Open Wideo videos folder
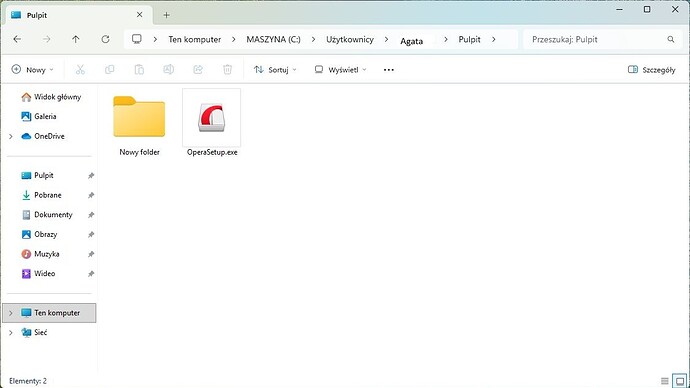 coord(39,274)
